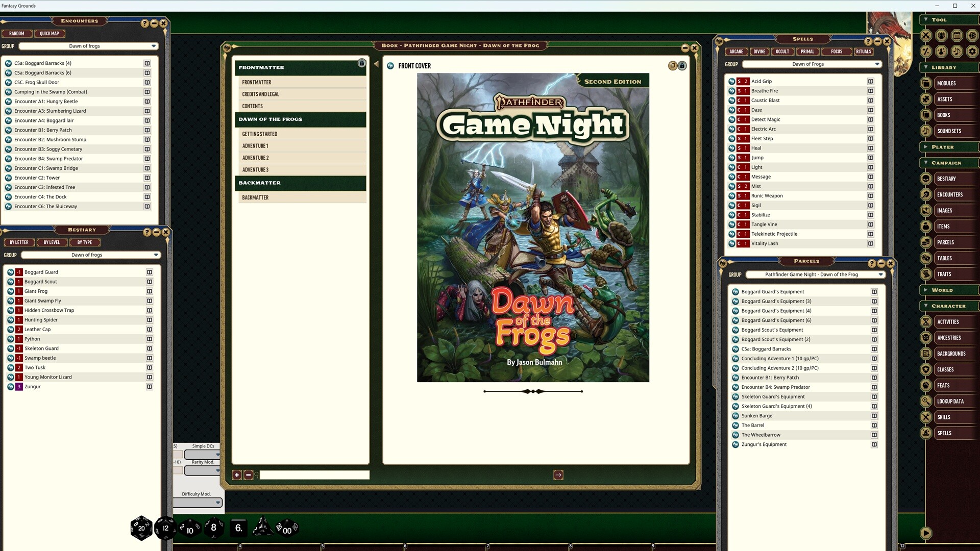The image size is (980, 551).
Task: Open the Zungur bestiary entry
Action: point(33,387)
